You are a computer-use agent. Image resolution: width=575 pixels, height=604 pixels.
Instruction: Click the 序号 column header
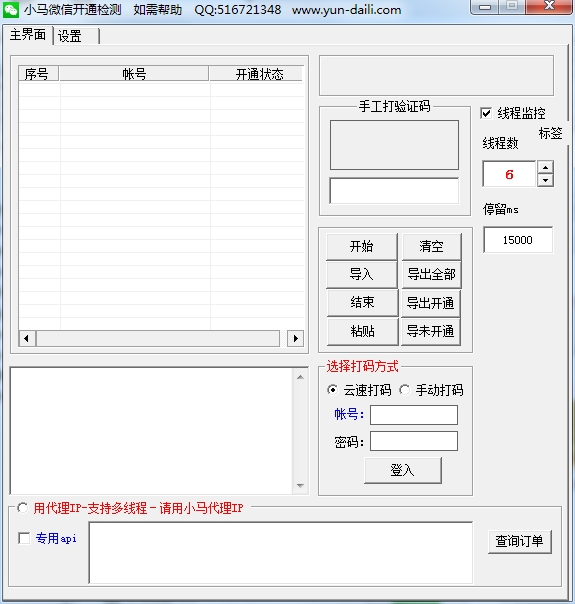[38, 74]
